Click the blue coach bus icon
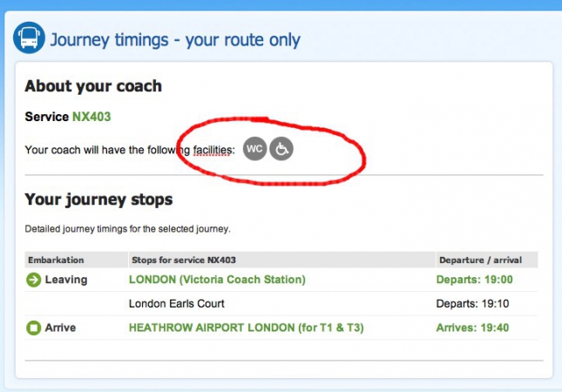Screen dimensions: 562x392 [x=29, y=37]
